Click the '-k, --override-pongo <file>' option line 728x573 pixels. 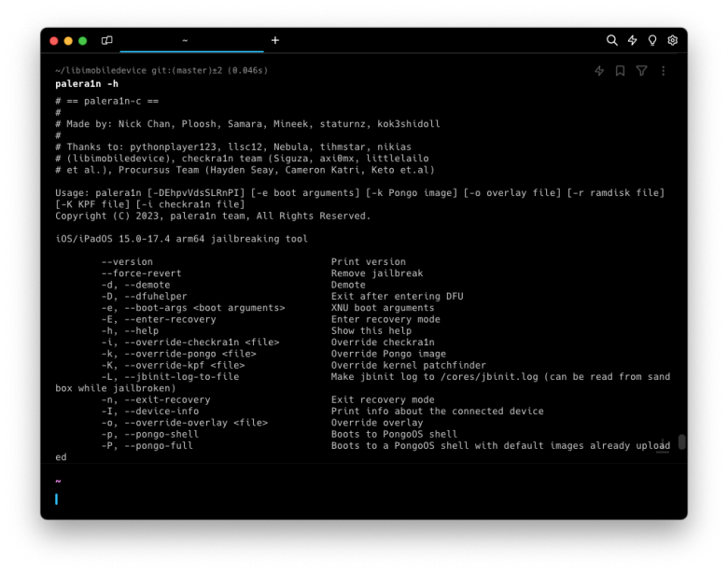point(179,354)
